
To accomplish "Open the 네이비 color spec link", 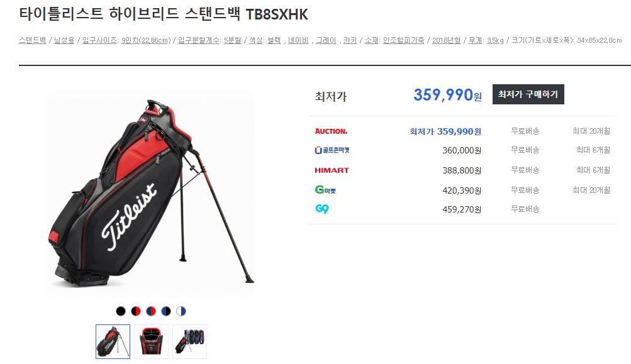I will tap(298, 40).
